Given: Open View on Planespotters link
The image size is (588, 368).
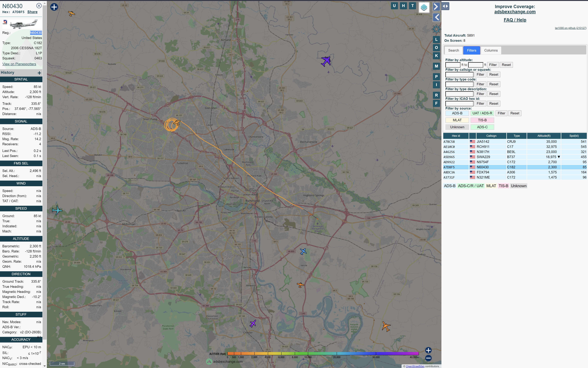Looking at the screenshot, I should [x=19, y=64].
